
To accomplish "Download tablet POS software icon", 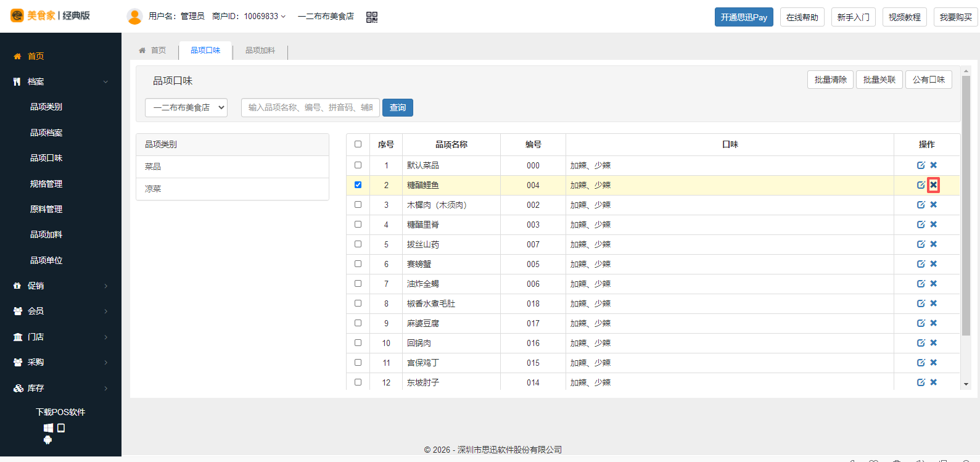I will pos(61,428).
